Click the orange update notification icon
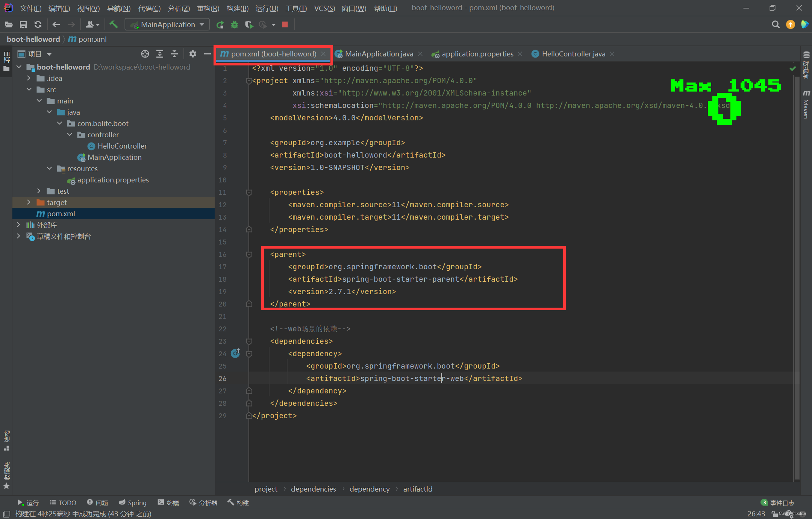The image size is (812, 519). 791,24
